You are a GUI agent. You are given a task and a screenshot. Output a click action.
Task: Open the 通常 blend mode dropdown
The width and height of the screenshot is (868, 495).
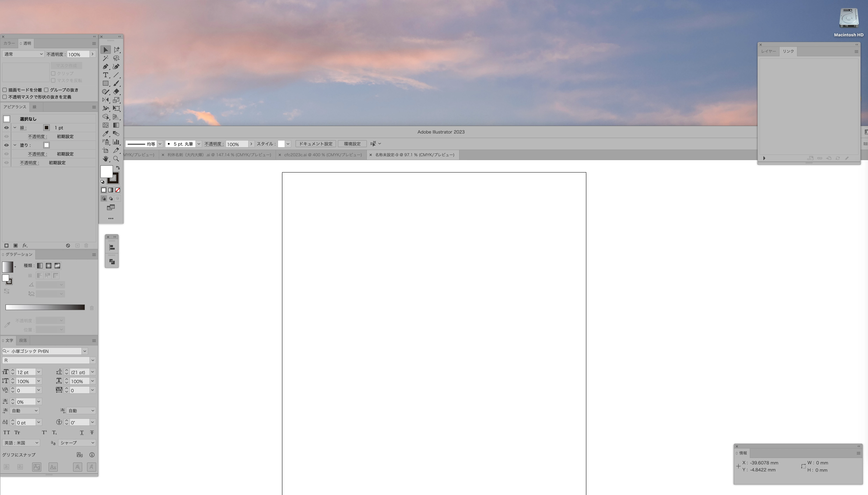[23, 54]
